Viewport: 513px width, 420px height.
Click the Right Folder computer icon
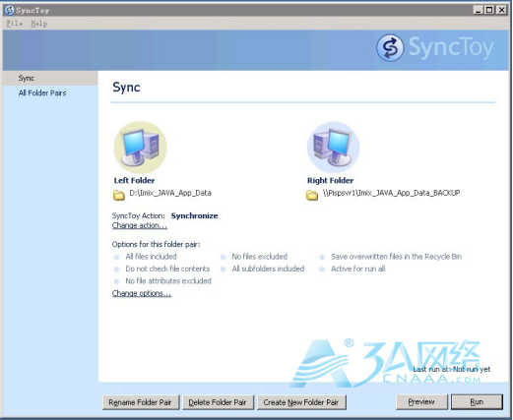[x=333, y=148]
